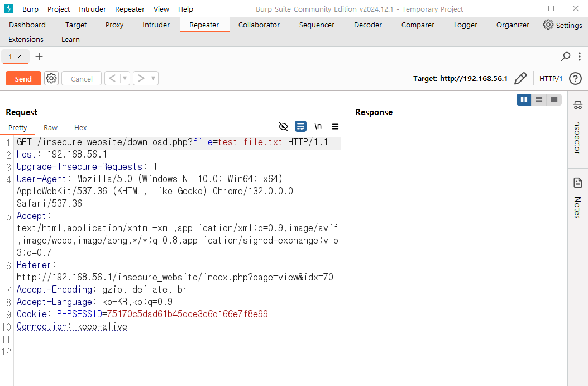Expand the back history dropdown arrow
This screenshot has width=588, height=386.
[125, 78]
